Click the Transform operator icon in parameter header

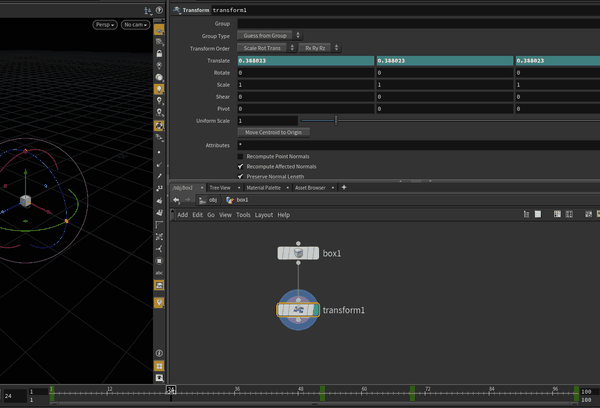point(177,10)
